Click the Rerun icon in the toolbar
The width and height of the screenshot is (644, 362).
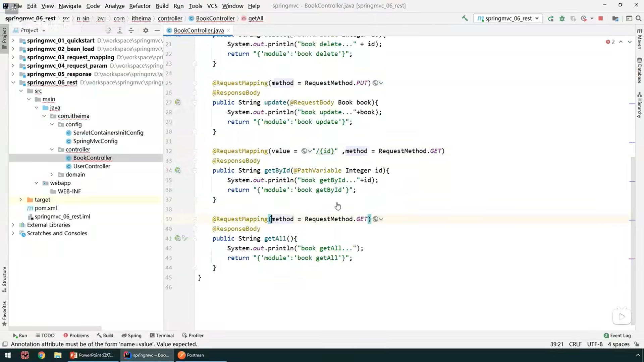551,18
